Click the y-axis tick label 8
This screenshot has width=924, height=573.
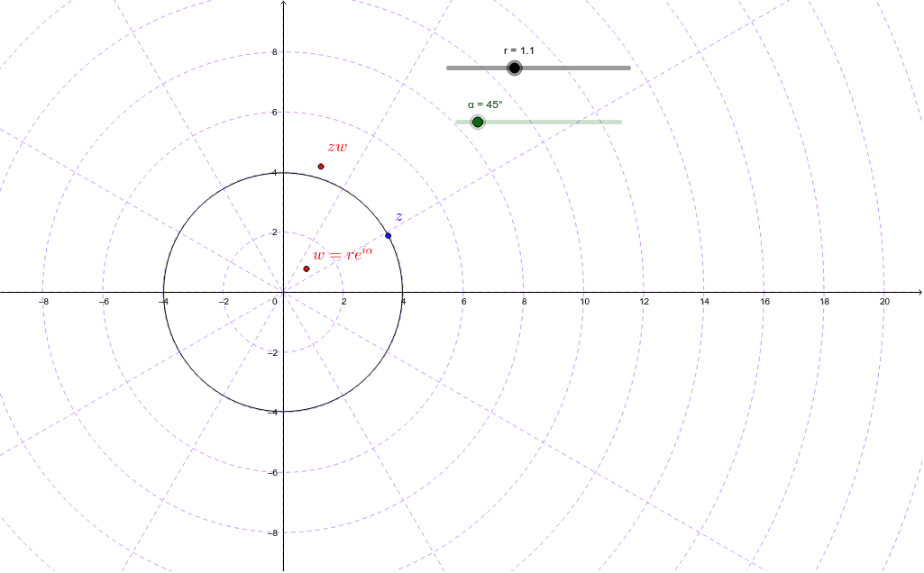(274, 52)
